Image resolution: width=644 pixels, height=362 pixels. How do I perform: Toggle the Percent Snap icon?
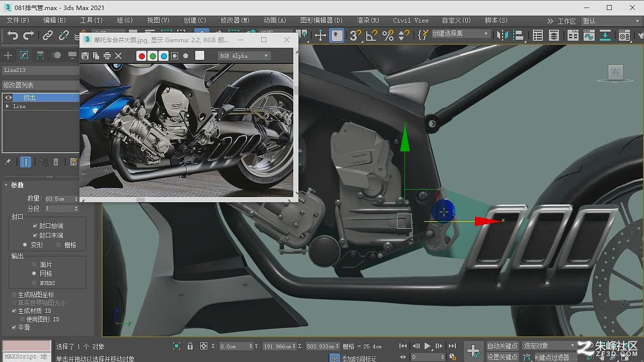point(387,35)
